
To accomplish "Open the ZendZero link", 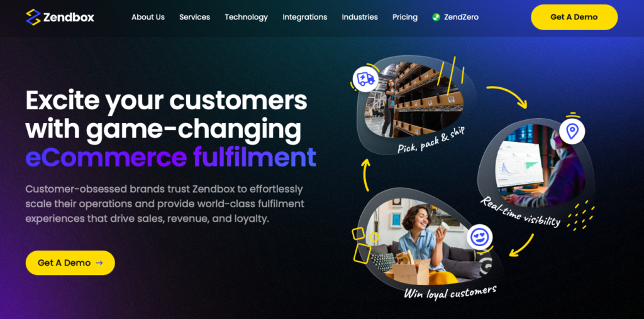I will [455, 17].
